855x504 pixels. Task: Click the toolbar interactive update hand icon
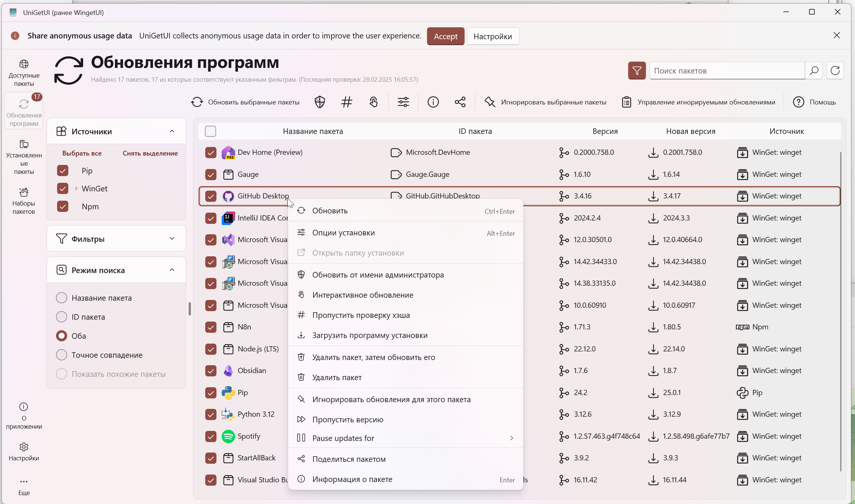374,102
